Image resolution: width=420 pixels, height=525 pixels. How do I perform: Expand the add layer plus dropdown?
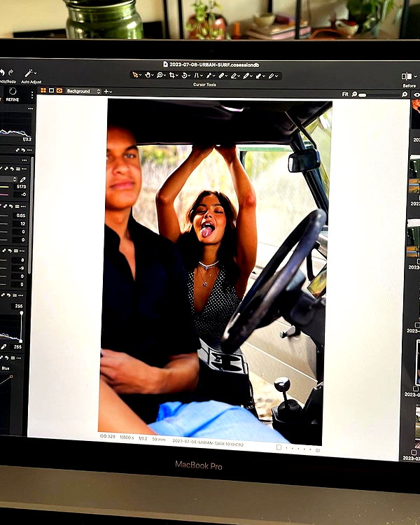tap(108, 91)
